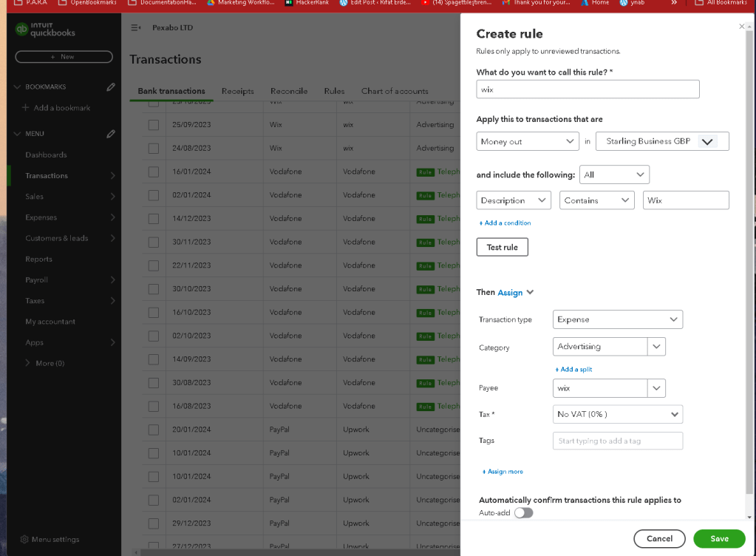Screen dimensions: 756x556
Task: Close the Create rule panel
Action: click(741, 27)
